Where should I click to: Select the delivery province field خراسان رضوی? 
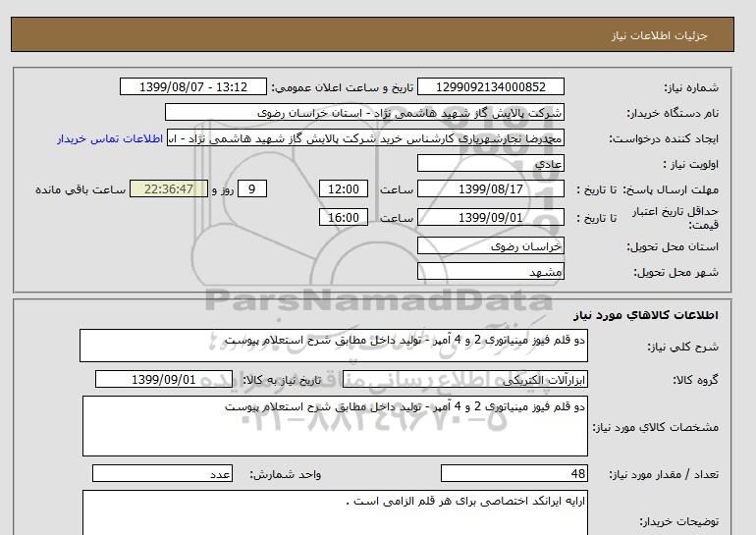(x=491, y=246)
